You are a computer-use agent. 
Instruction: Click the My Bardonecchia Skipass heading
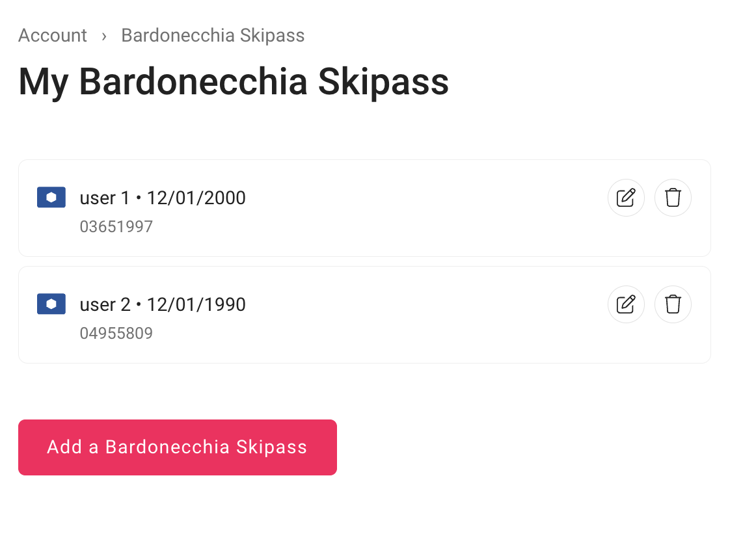234,82
